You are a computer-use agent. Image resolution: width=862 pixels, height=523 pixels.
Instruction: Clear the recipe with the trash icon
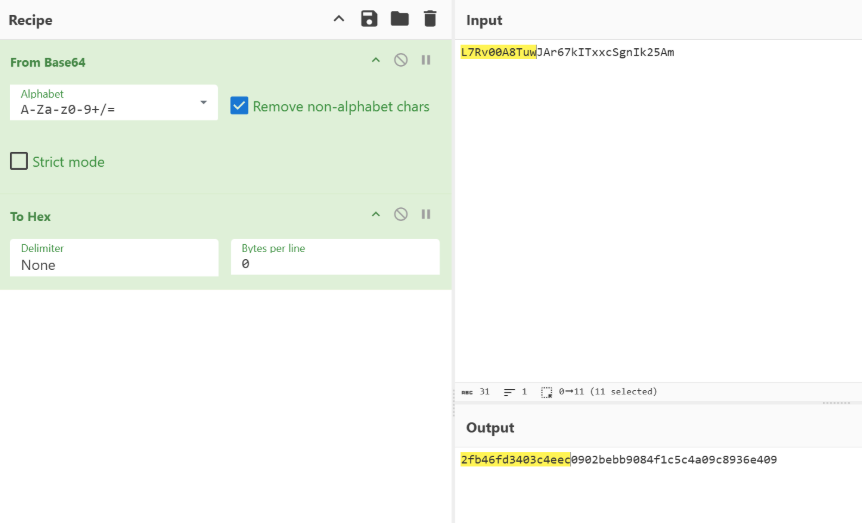point(430,19)
